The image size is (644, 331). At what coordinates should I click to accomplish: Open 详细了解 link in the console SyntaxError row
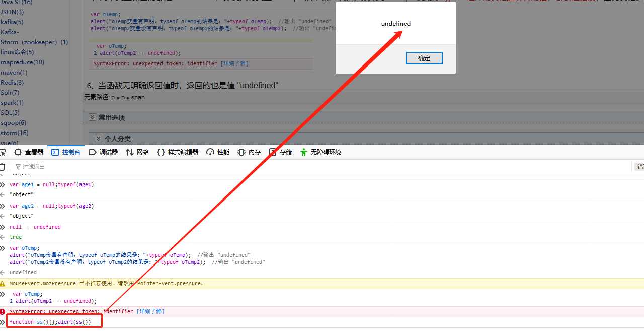click(x=150, y=312)
